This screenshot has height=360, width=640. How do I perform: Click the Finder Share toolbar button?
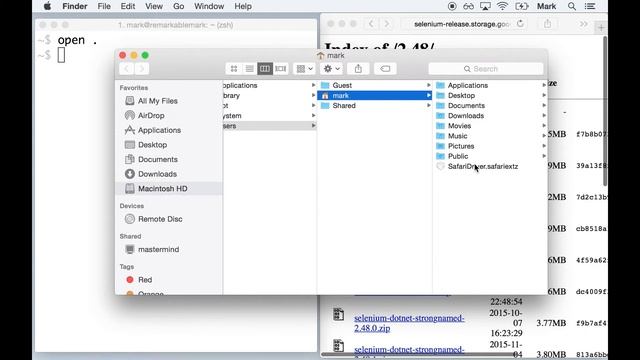(x=358, y=69)
